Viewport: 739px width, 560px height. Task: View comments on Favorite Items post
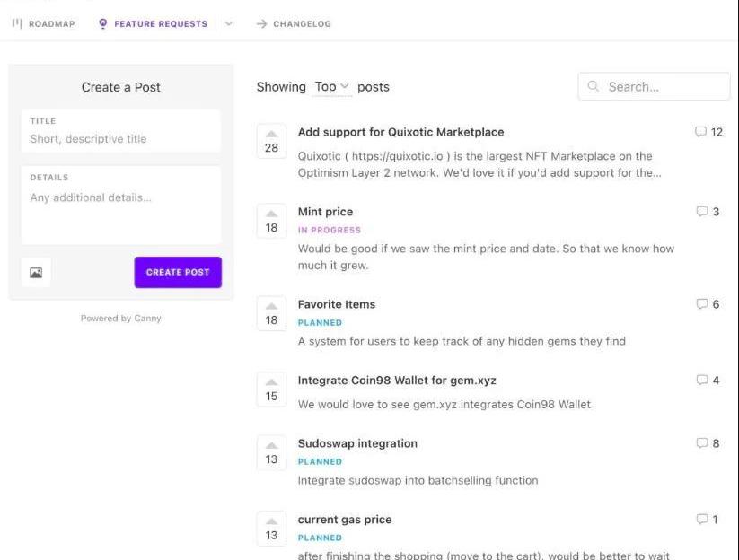(708, 304)
